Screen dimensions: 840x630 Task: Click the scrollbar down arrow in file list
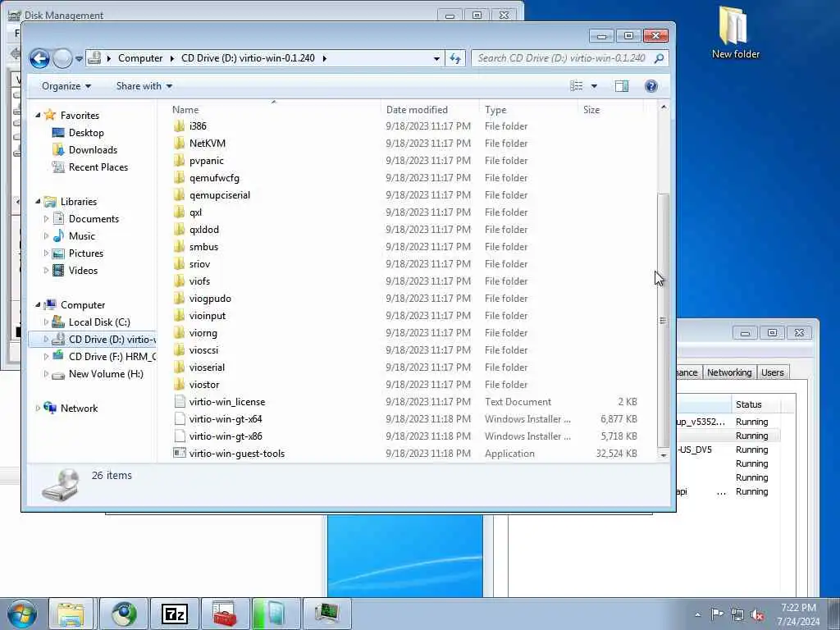663,454
